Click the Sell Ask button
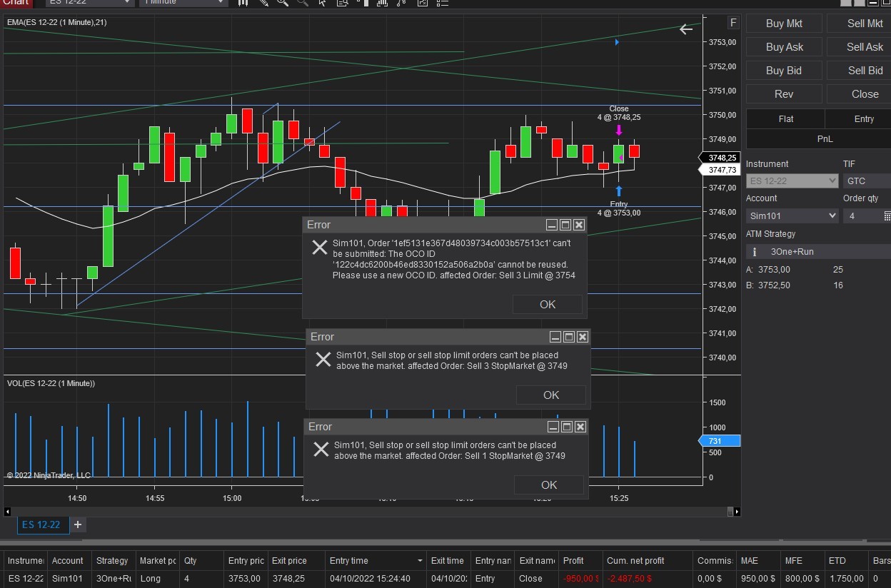Viewport: 891px width, 588px height. pyautogui.click(x=859, y=47)
